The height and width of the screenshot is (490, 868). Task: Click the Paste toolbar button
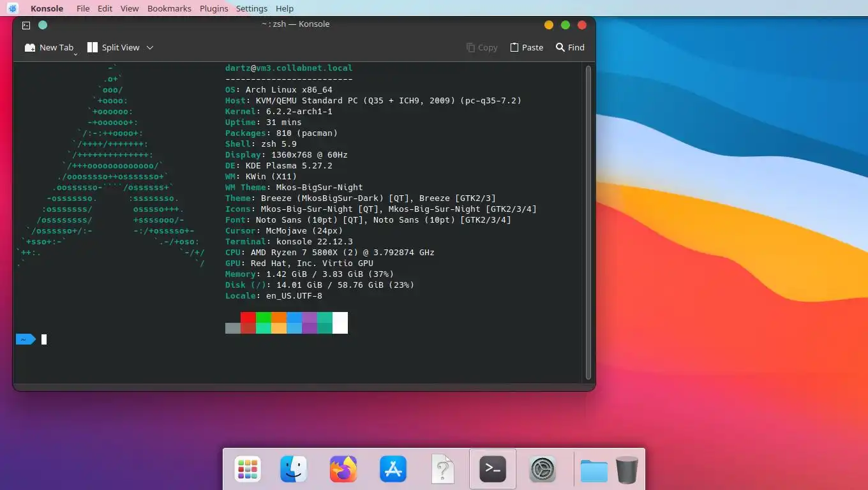(527, 47)
